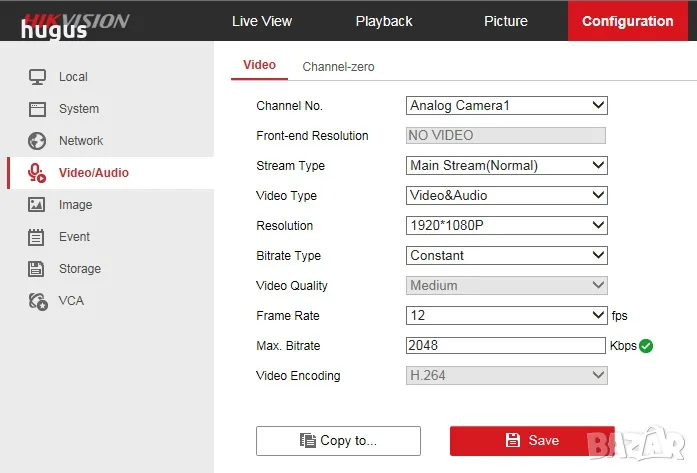
Task: Click the Event list icon in sidebar
Action: pyautogui.click(x=37, y=237)
